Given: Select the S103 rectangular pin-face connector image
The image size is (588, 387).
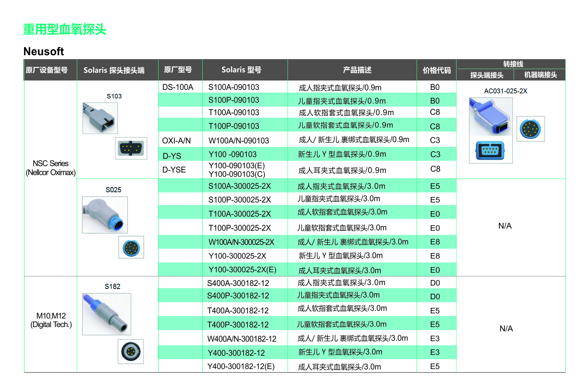Looking at the screenshot, I should coord(131,149).
